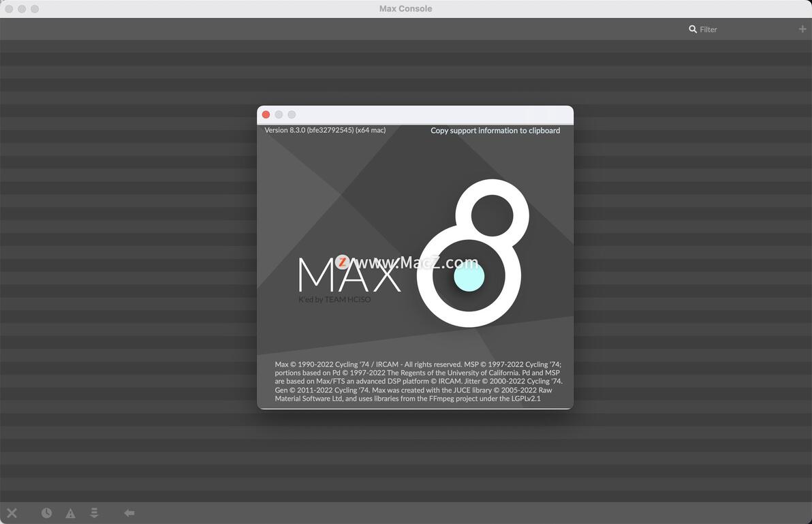Click the plus icon beside Filter
The height and width of the screenshot is (524, 812).
click(x=802, y=29)
